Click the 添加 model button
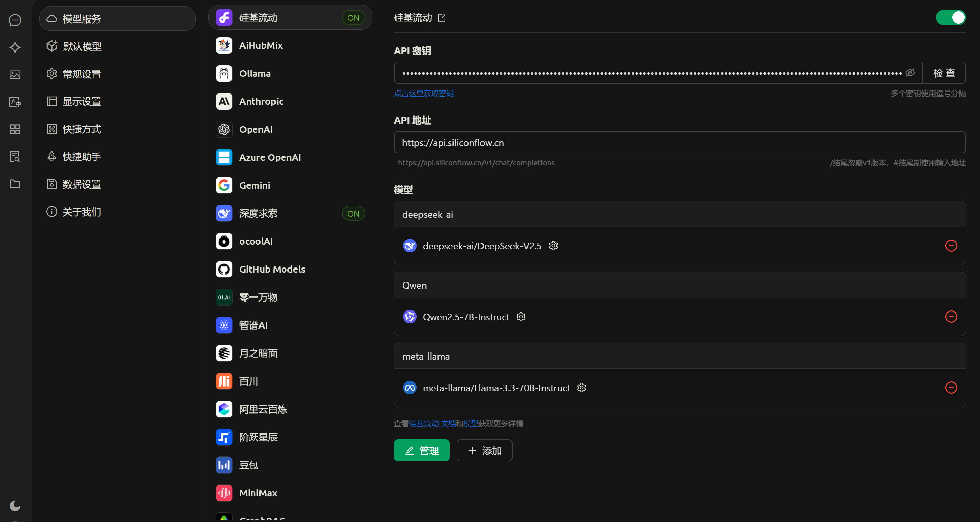The height and width of the screenshot is (522, 980). (484, 450)
